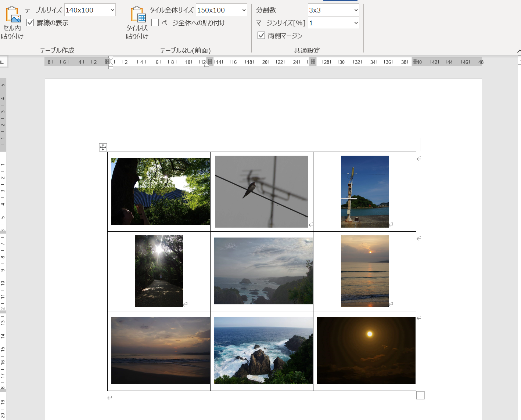The width and height of the screenshot is (521, 420).
Task: Select the cloudy rocky coastline photo
Action: pyautogui.click(x=263, y=271)
